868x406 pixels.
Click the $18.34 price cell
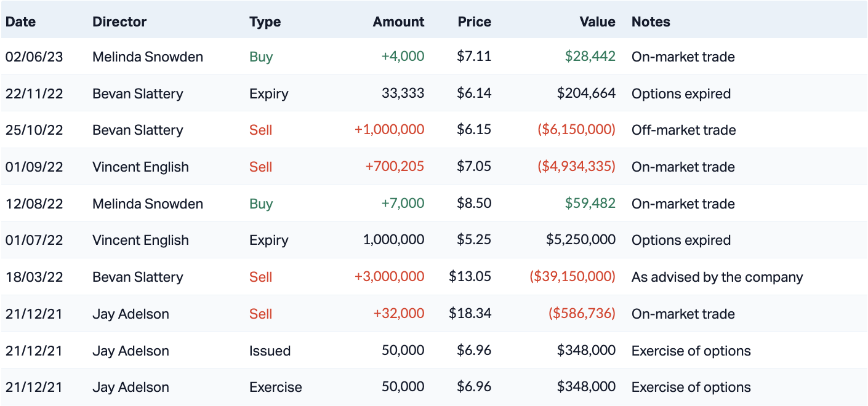point(470,314)
